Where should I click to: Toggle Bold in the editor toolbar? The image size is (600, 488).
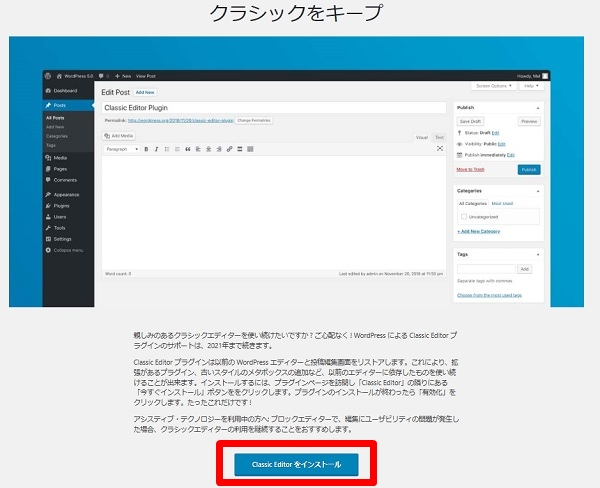[146, 149]
